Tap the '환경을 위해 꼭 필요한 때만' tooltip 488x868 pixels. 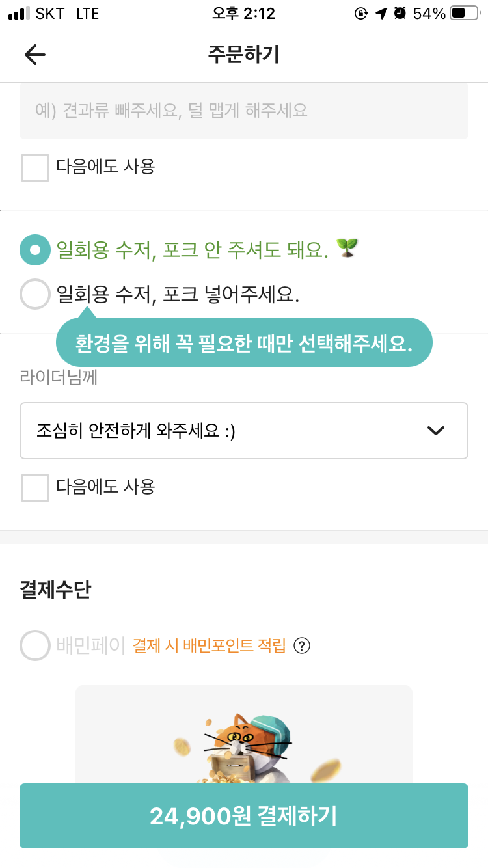(x=243, y=344)
